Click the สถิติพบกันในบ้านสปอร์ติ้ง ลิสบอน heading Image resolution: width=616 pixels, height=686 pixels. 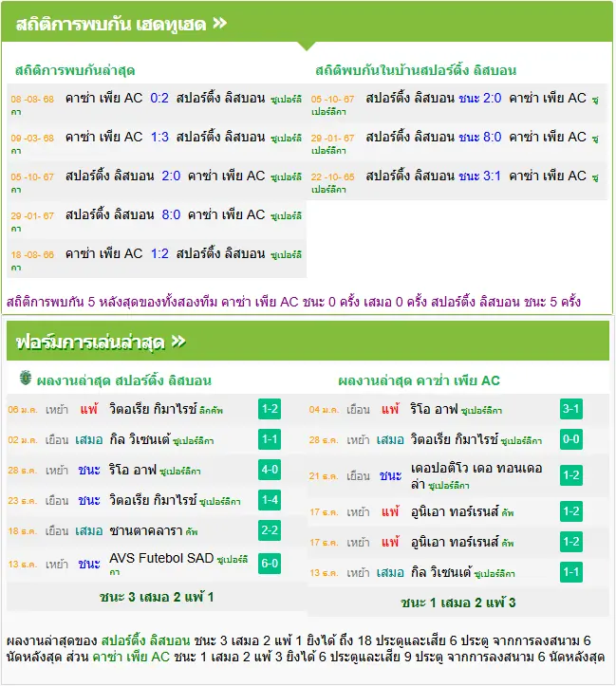tap(416, 70)
